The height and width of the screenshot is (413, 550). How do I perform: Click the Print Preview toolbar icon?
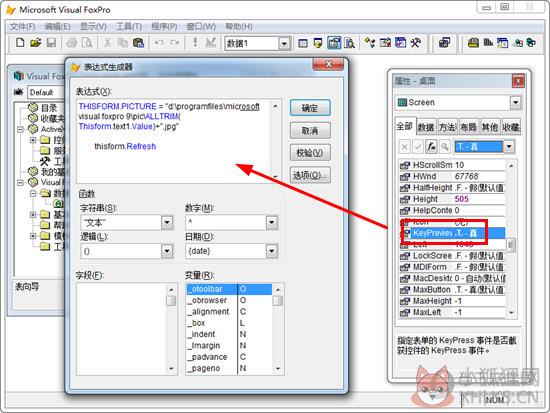tap(87, 43)
